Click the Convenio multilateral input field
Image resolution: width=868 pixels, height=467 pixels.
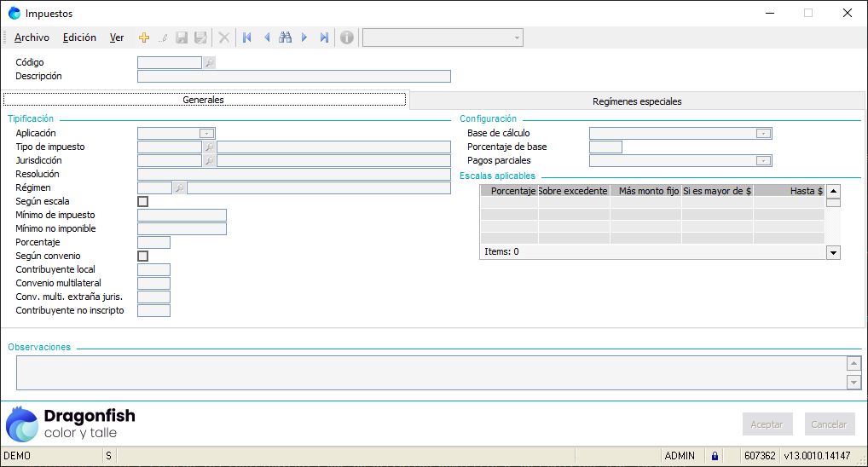tap(153, 283)
